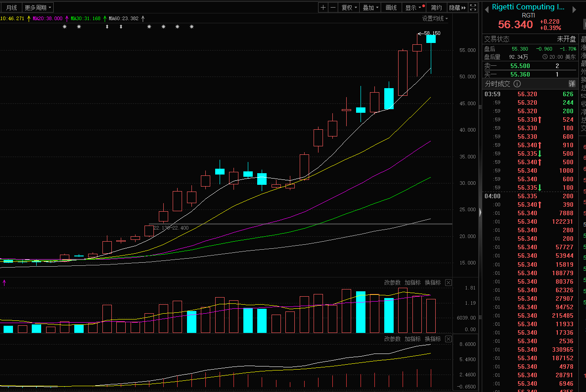This screenshot has height=392, width=586.
Task: Open the 更多周期 period dropdown
Action: tap(38, 8)
